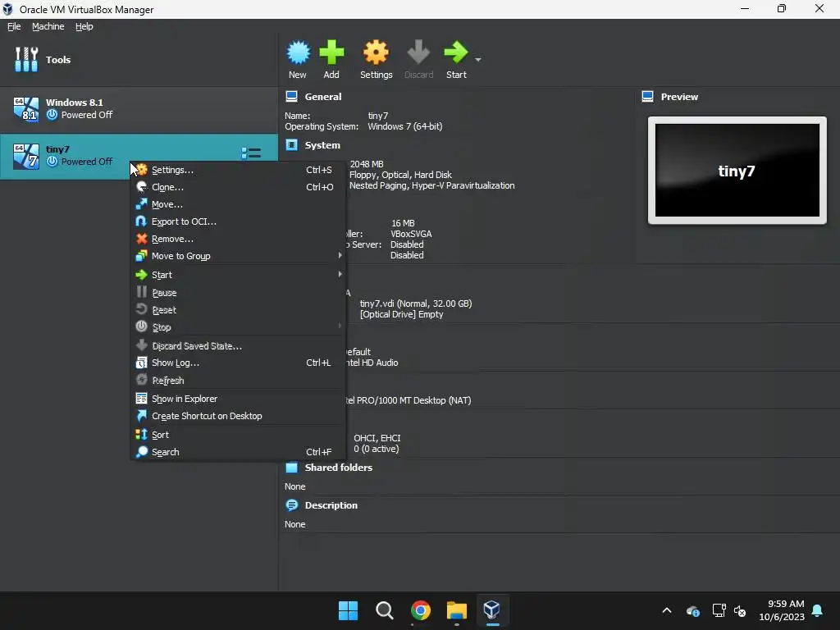This screenshot has width=840, height=630.
Task: Click the tiny7 machine tools list icon
Action: click(x=251, y=153)
